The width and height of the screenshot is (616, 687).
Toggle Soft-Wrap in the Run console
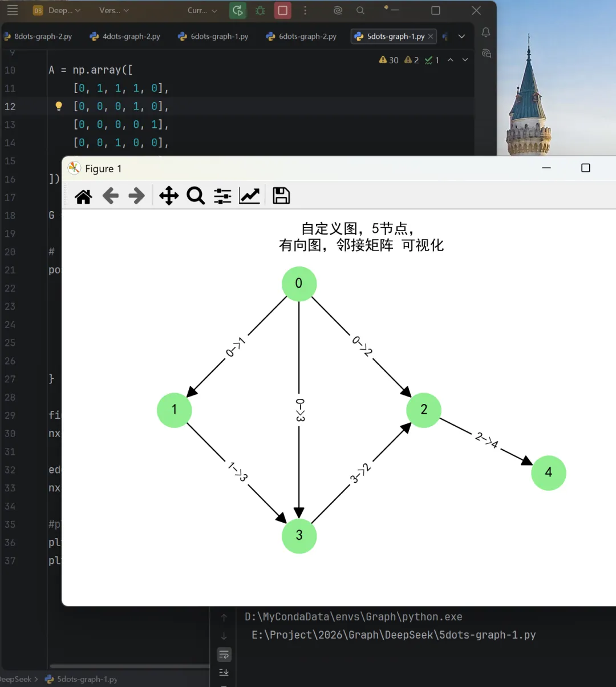pyautogui.click(x=224, y=654)
